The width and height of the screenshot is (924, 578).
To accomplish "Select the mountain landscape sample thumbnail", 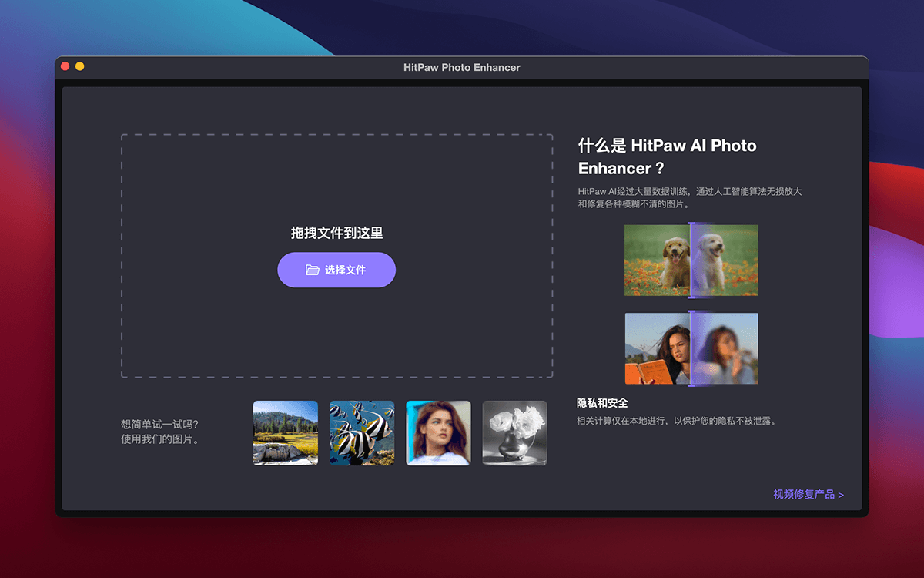I will point(286,433).
